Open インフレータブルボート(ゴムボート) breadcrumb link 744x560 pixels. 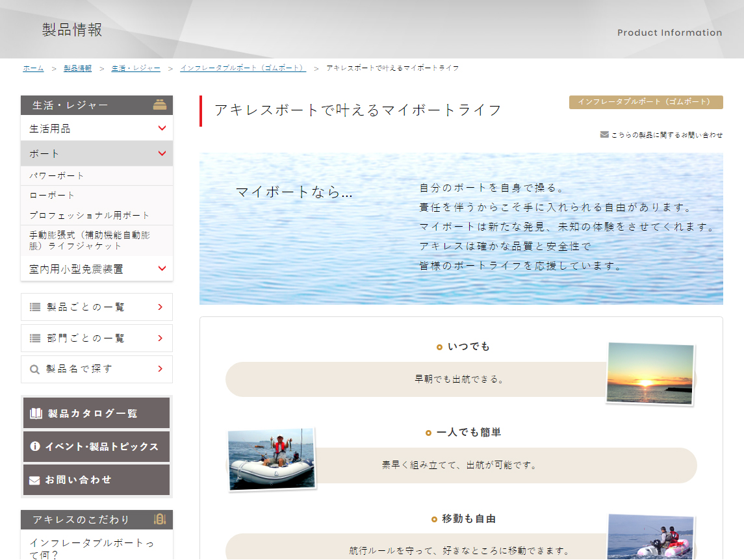(x=243, y=68)
